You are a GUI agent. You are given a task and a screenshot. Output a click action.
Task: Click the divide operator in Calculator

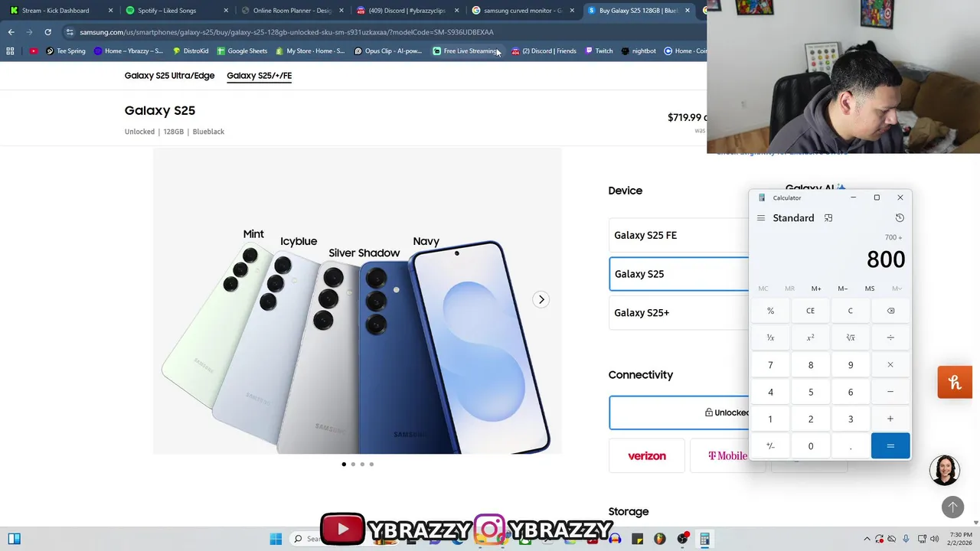pos(890,337)
